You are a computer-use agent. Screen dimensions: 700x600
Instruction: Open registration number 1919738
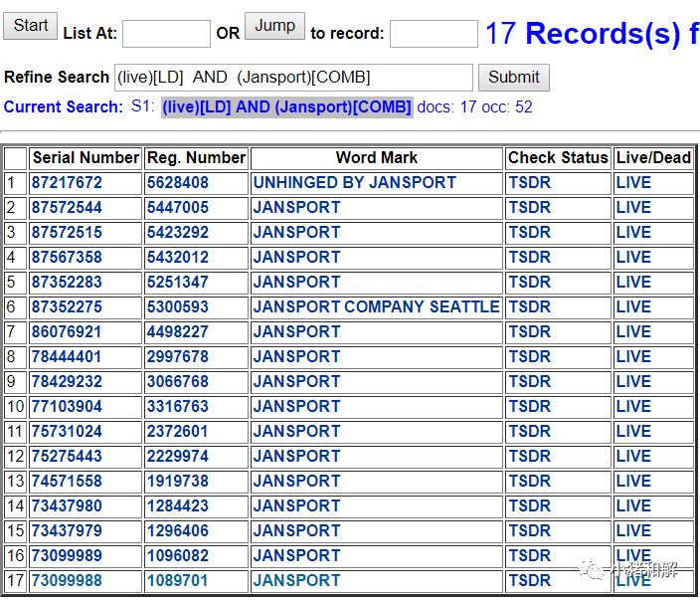click(178, 482)
